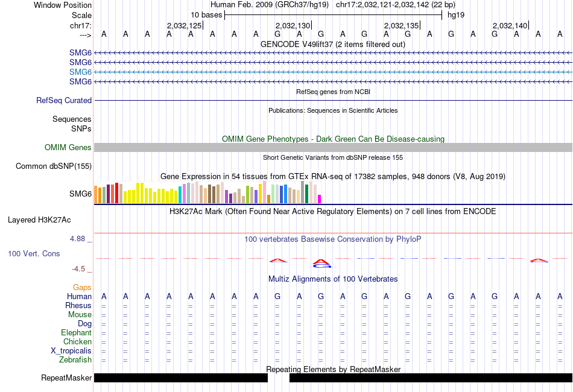The image size is (573, 392).
Task: Open the GENCODE V49lift37 track title
Action: tap(333, 44)
